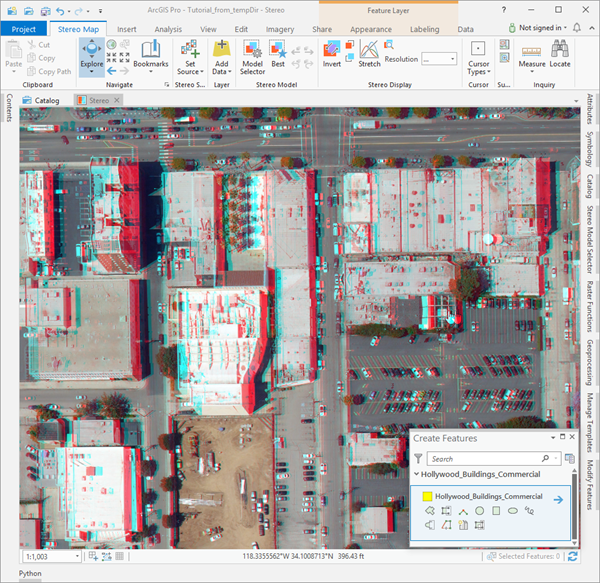Screen dimensions: 600x583
Task: Click Undo in quick access toolbar
Action: click(60, 11)
